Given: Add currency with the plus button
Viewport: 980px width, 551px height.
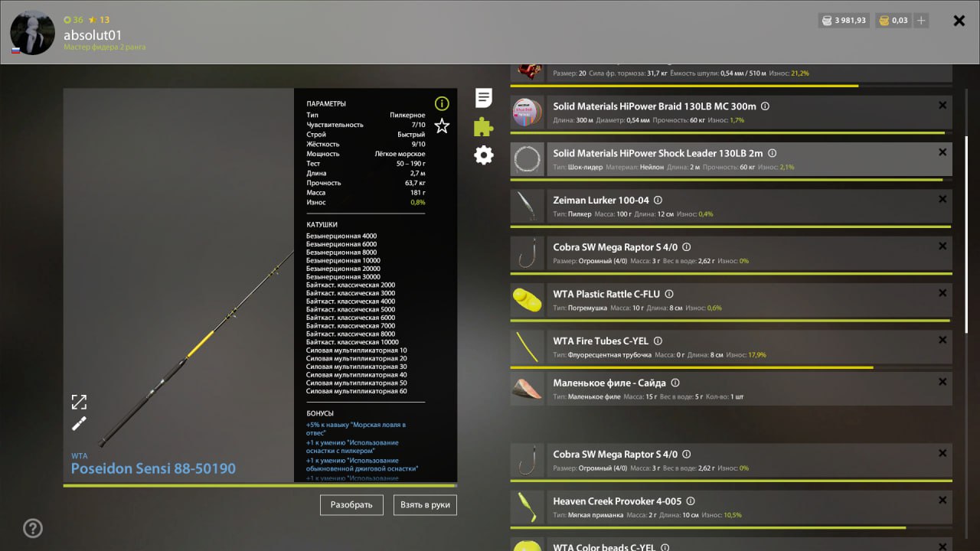Looking at the screenshot, I should [921, 21].
